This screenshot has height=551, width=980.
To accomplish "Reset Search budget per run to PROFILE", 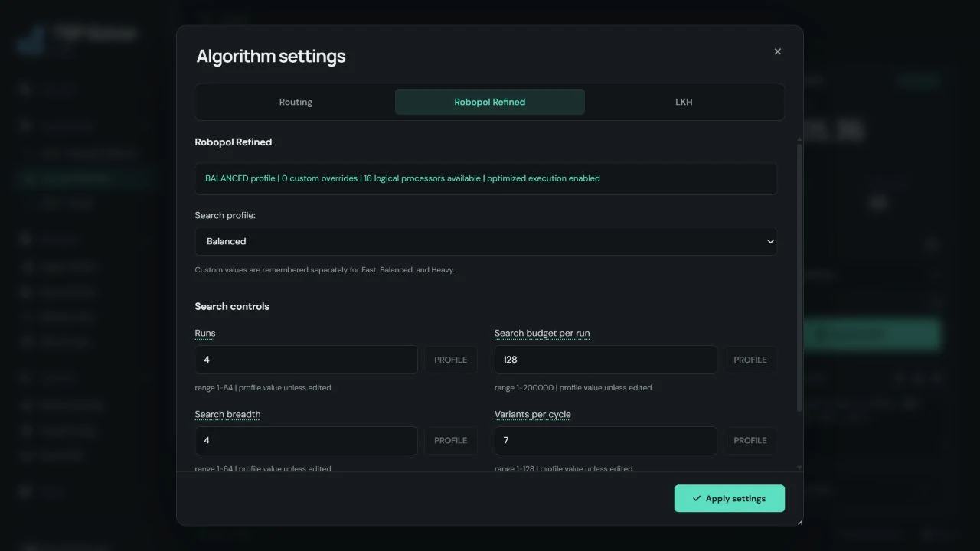I will 750,360.
